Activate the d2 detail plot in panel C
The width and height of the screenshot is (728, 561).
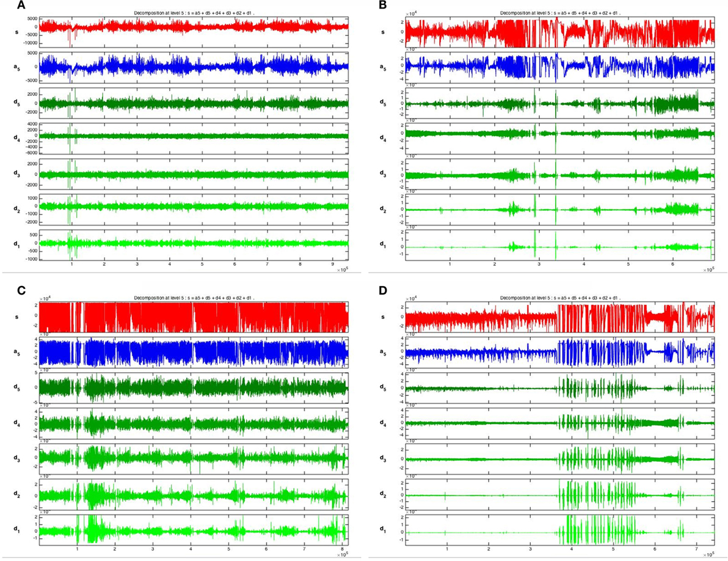coord(194,494)
